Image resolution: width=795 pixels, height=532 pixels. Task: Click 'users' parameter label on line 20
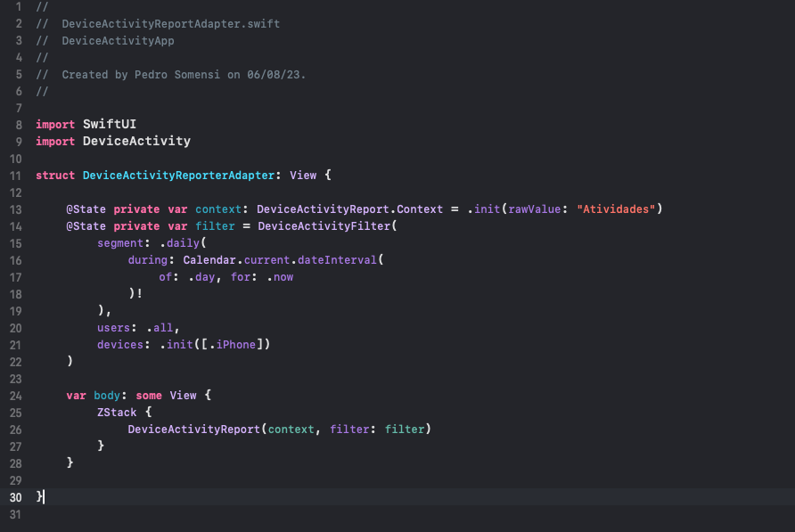(x=113, y=328)
